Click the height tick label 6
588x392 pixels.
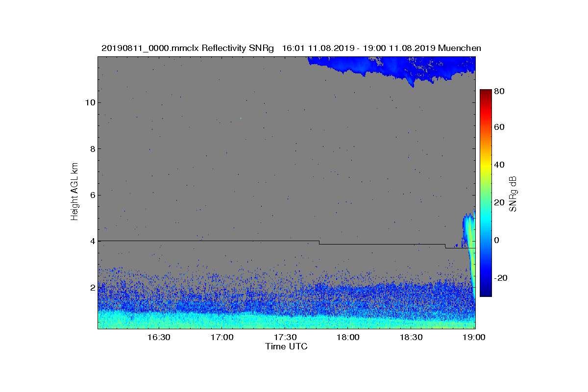(92, 195)
